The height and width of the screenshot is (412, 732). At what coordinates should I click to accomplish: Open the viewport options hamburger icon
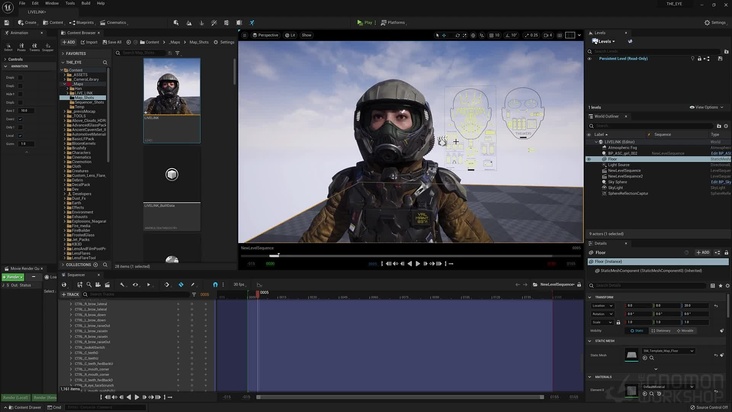pos(244,35)
